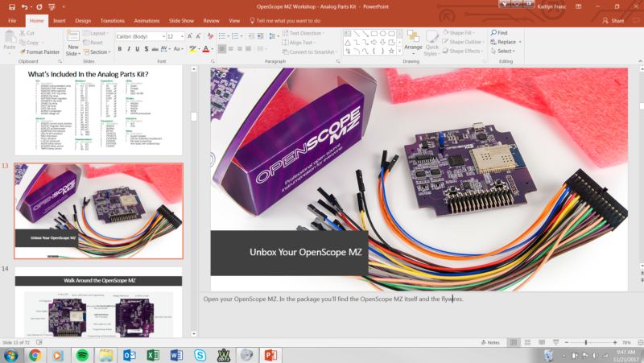Screen dimensions: 644x363
Task: Click the Find tool in Editing group
Action: [499, 33]
